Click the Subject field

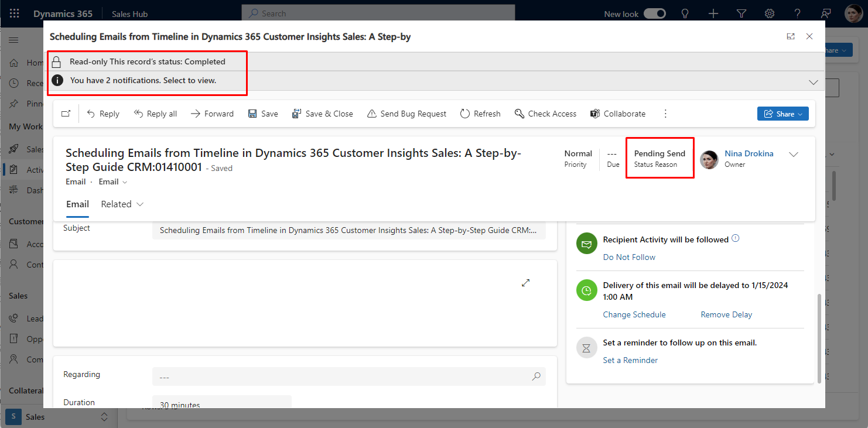point(349,231)
